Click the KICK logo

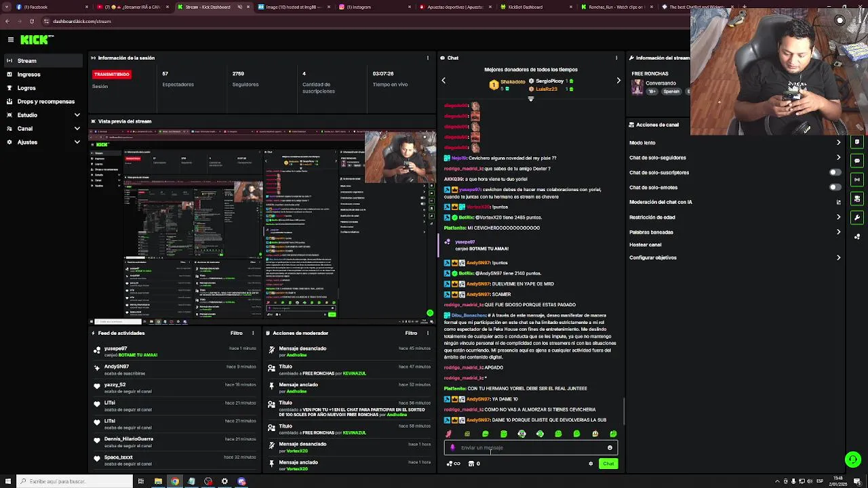[x=34, y=40]
